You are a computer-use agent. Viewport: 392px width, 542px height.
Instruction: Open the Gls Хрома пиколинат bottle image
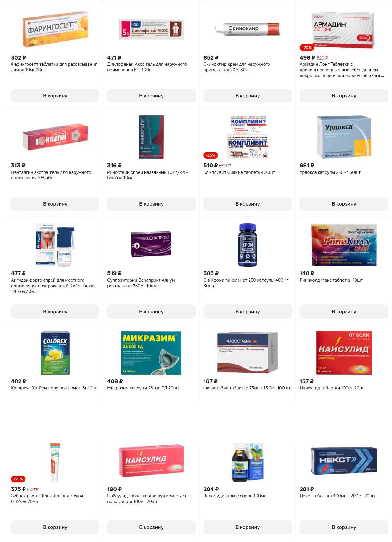[x=248, y=245]
